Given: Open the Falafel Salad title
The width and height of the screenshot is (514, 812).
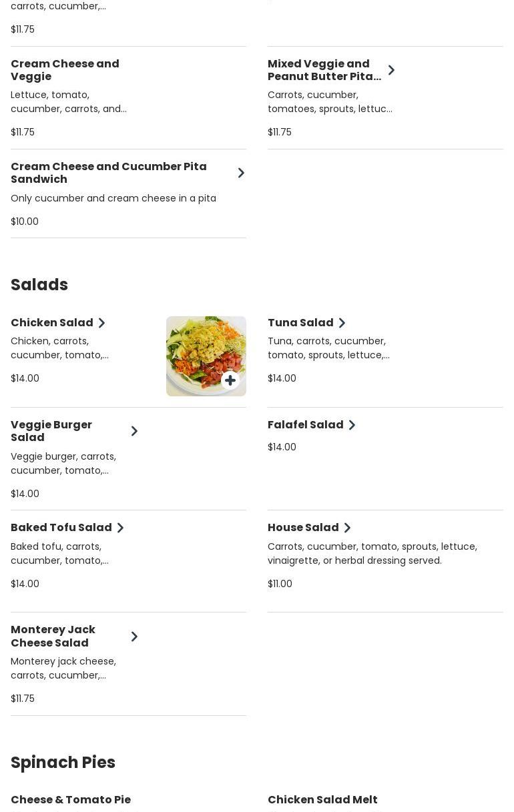Looking at the screenshot, I should point(305,425).
